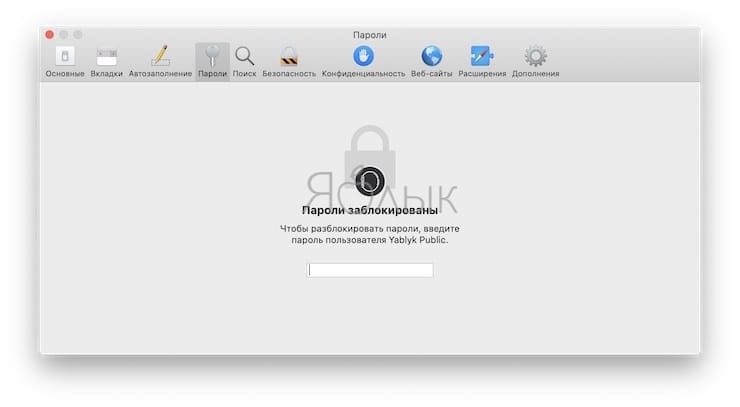The image size is (740, 407).
Task: Switch to the Расширения tab
Action: 482,61
